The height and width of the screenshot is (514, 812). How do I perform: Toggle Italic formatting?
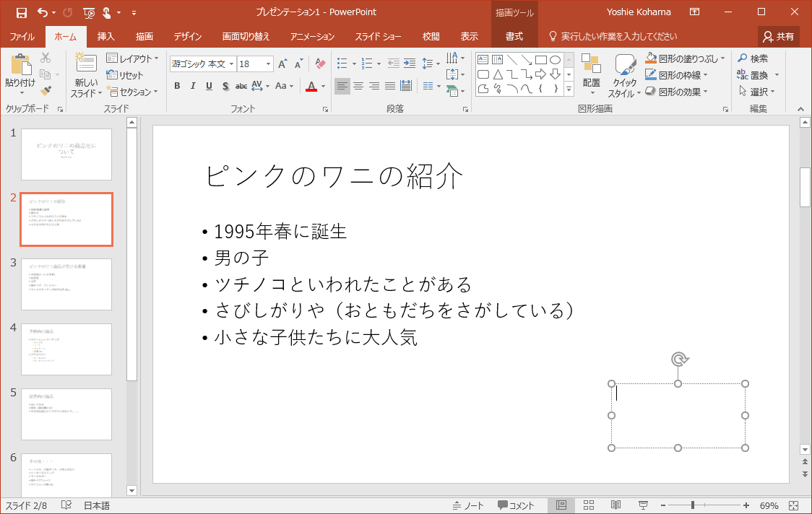pyautogui.click(x=193, y=87)
